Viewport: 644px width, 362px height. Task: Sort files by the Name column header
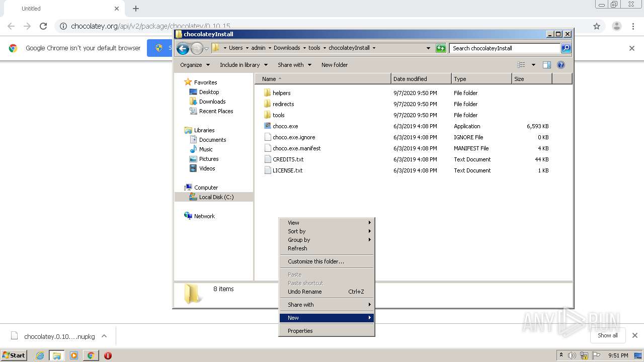point(323,79)
